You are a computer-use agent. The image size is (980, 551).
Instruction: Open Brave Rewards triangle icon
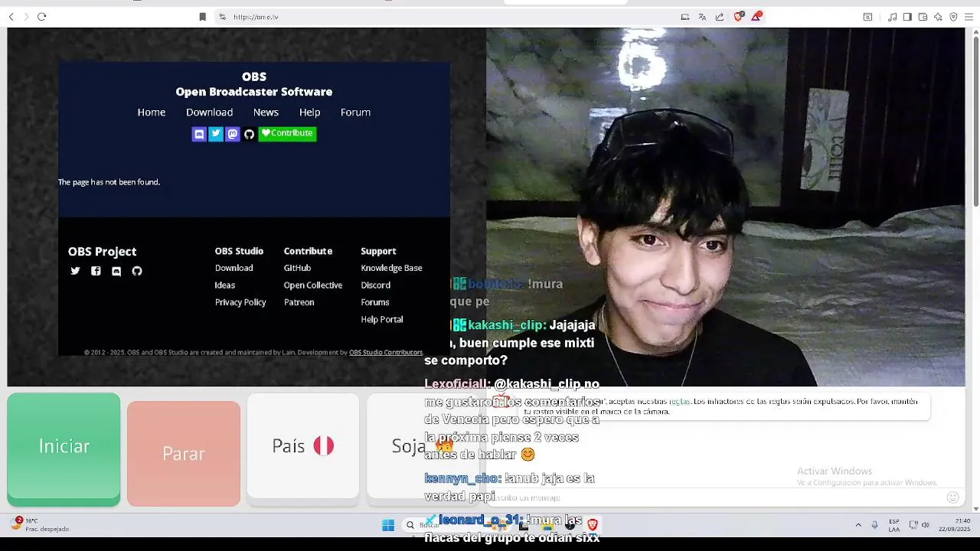756,16
